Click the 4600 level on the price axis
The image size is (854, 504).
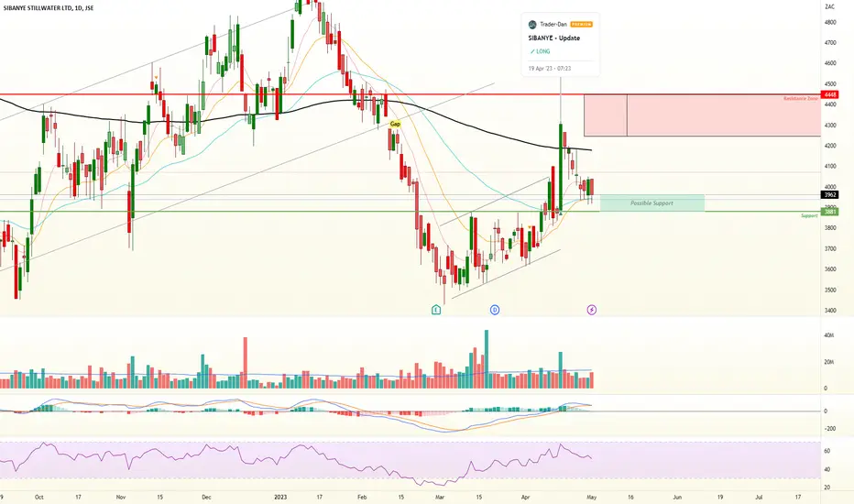click(830, 63)
